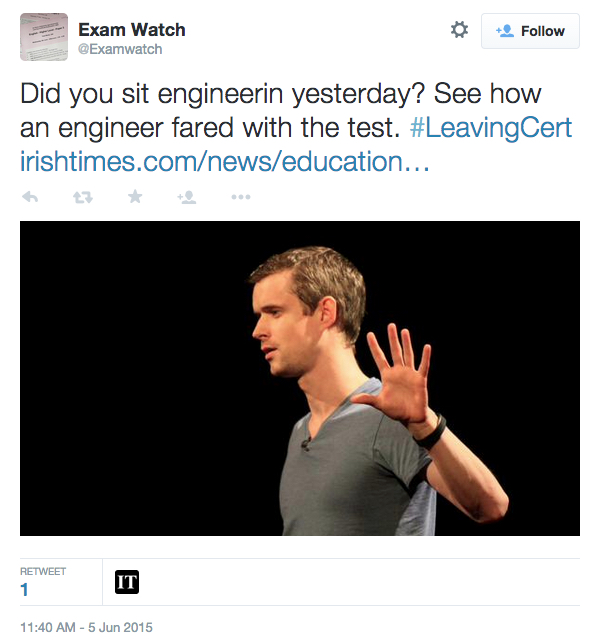Click the reply arrow icon under the tweet
The height and width of the screenshot is (642, 601).
click(x=30, y=197)
